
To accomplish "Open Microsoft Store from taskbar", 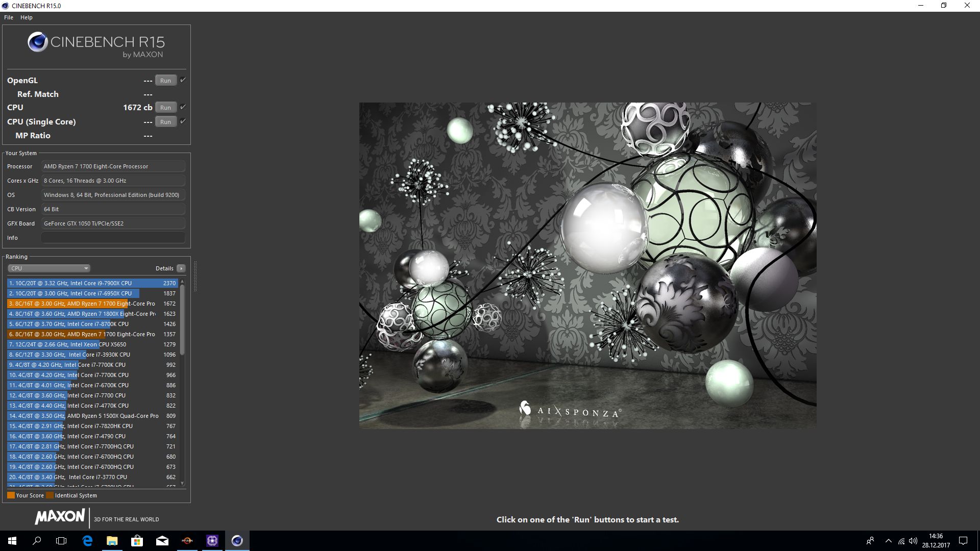I will coord(137,541).
